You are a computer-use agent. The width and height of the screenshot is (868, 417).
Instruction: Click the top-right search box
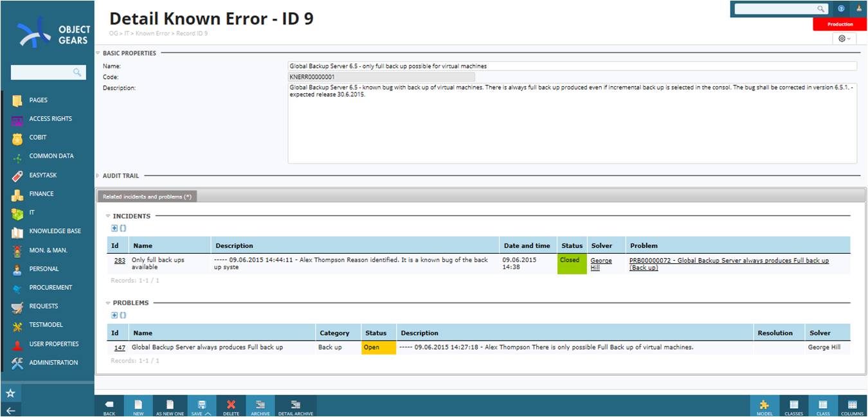pos(781,9)
